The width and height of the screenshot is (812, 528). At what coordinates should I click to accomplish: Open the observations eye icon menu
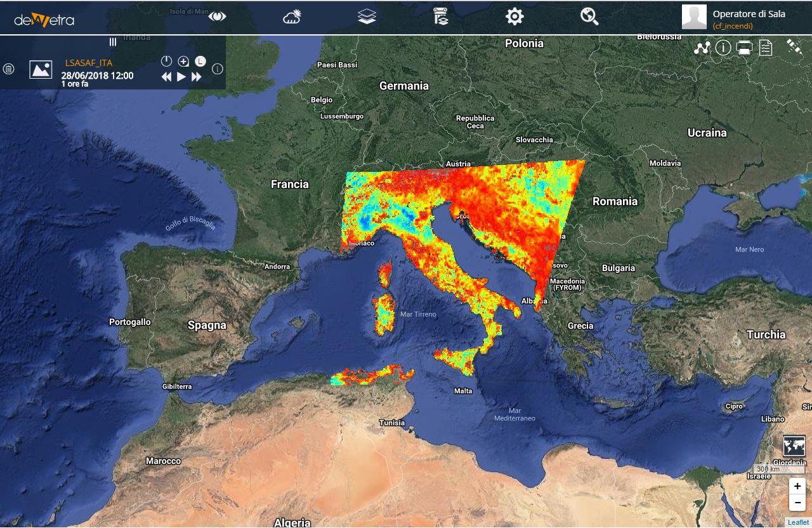pos(218,16)
